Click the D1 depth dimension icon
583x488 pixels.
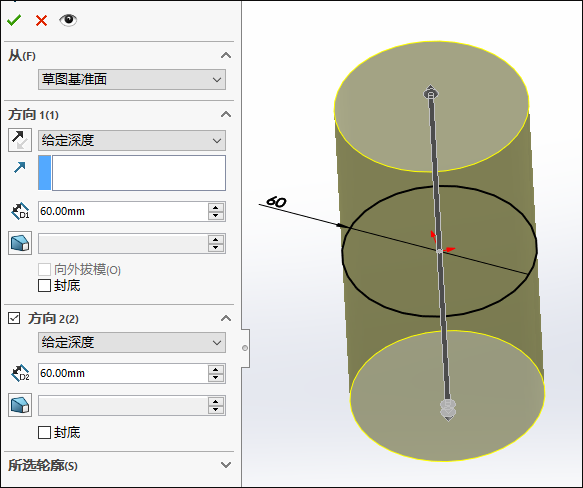coord(20,211)
